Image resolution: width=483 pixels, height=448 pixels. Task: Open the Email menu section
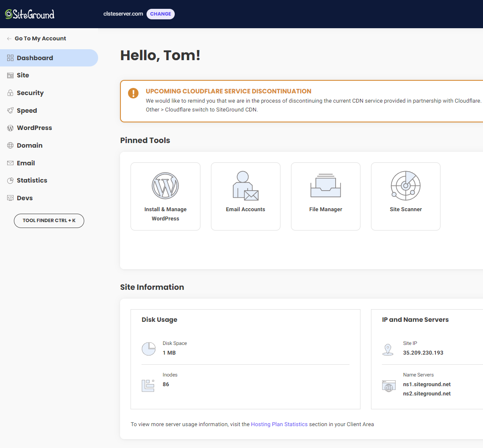pyautogui.click(x=26, y=163)
